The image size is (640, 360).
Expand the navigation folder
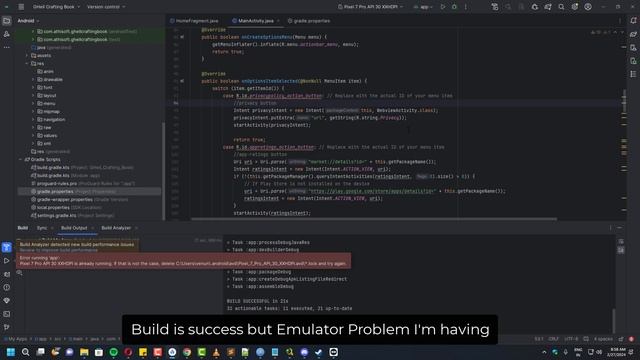tap(33, 120)
